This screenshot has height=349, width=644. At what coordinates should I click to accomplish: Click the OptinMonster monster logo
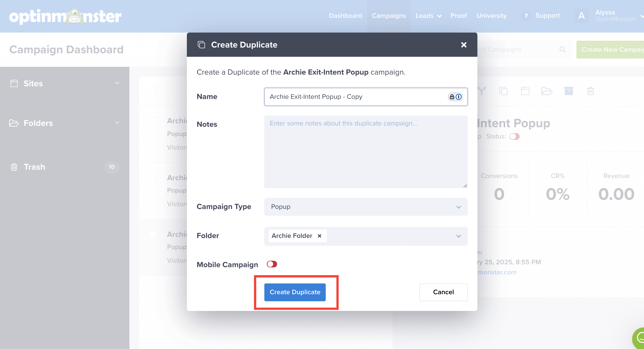(x=74, y=16)
